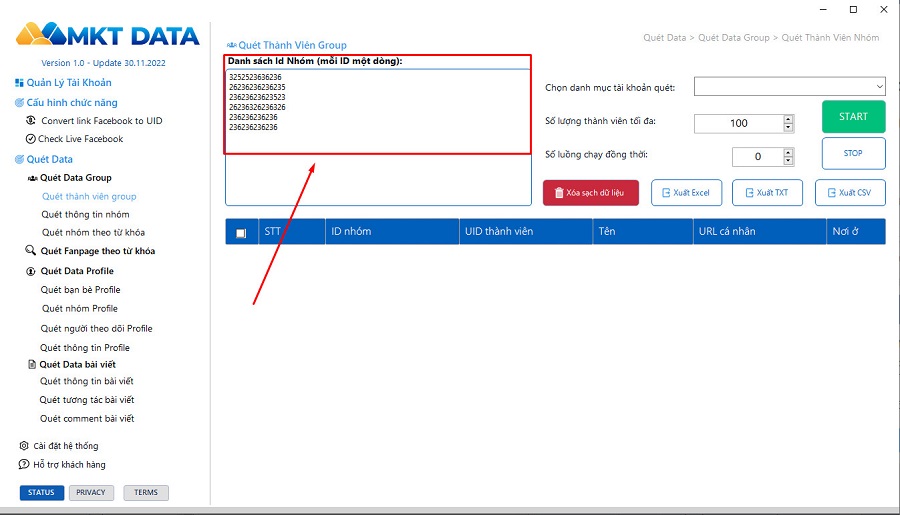This screenshot has width=900, height=515.
Task: Click the red Xóa sạch dữ liệu button
Action: pos(590,193)
